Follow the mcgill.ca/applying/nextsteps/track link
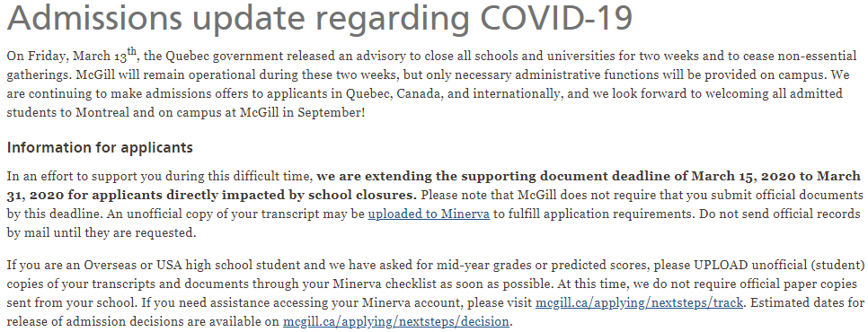Screen dimensions: 868x332 (639, 302)
